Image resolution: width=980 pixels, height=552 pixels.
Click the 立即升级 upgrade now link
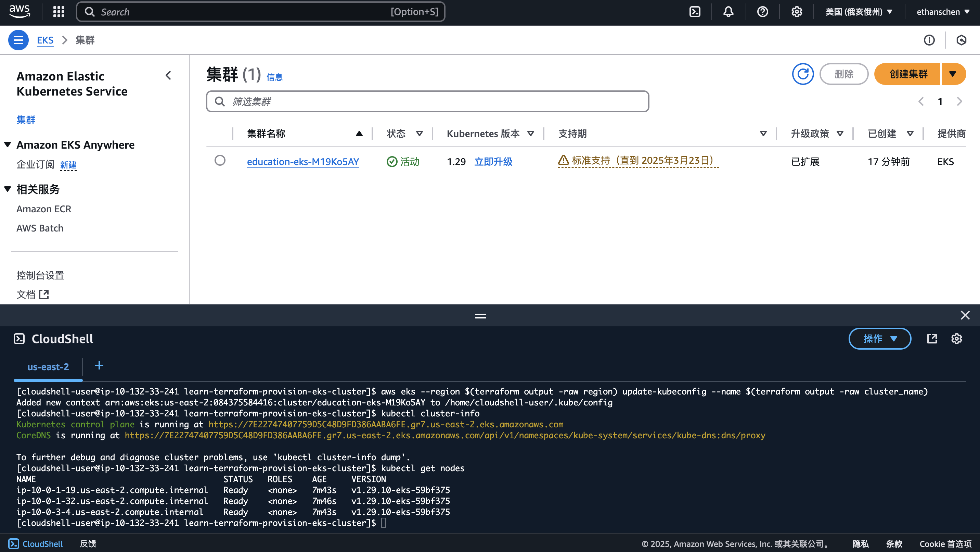493,162
